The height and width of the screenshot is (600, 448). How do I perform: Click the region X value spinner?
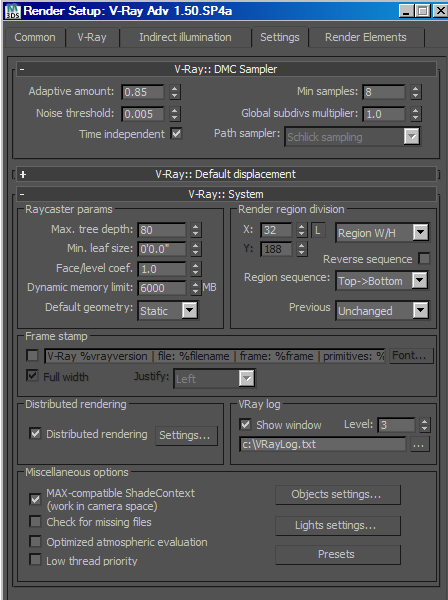pos(302,230)
